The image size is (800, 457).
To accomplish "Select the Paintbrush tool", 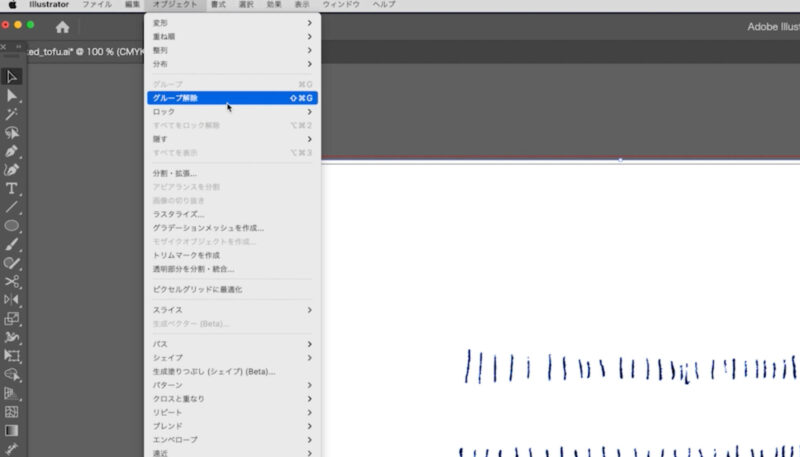I will pos(12,244).
